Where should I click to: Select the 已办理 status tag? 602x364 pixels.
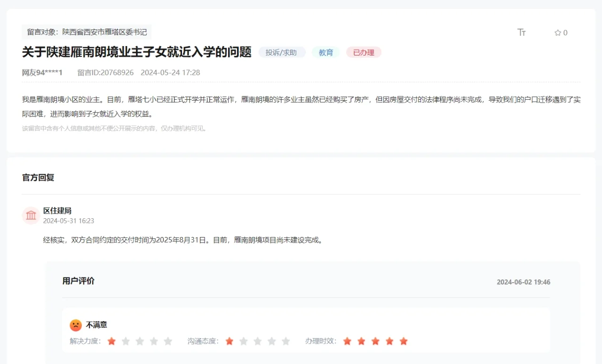pyautogui.click(x=364, y=52)
